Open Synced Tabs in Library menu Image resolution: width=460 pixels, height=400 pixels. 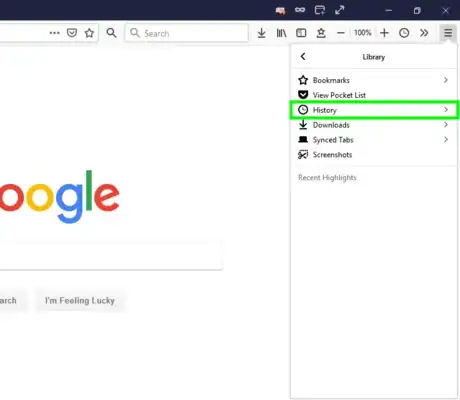[373, 140]
